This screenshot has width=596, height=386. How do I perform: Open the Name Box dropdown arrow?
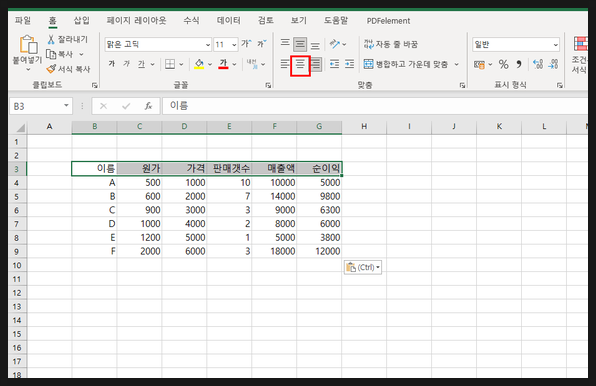pyautogui.click(x=66, y=105)
